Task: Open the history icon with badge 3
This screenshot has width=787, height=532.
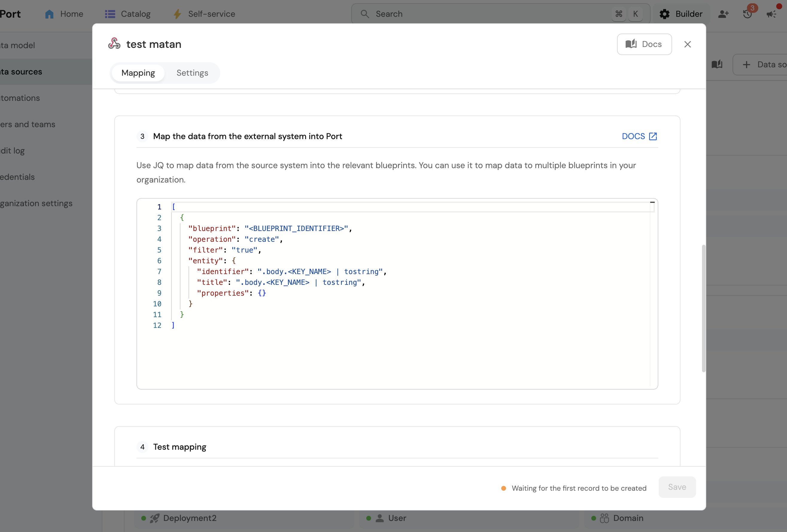Action: click(x=748, y=14)
